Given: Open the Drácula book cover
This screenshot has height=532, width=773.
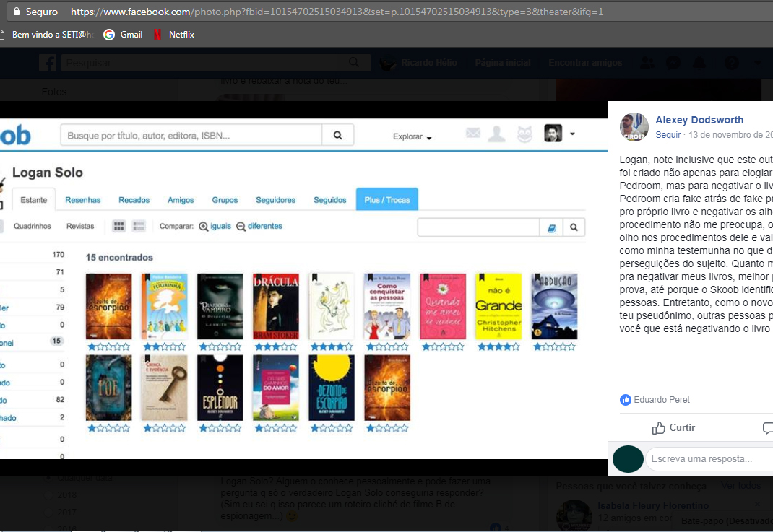Looking at the screenshot, I should coord(276,306).
